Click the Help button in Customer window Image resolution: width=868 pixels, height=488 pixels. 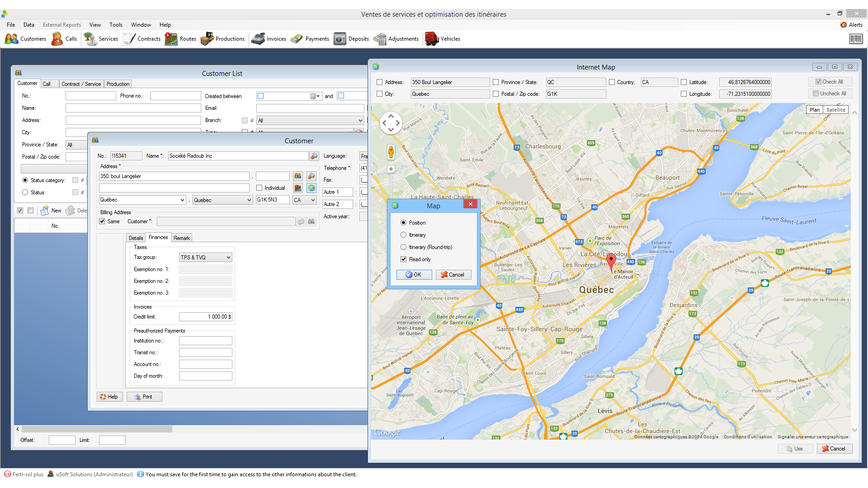pos(110,397)
